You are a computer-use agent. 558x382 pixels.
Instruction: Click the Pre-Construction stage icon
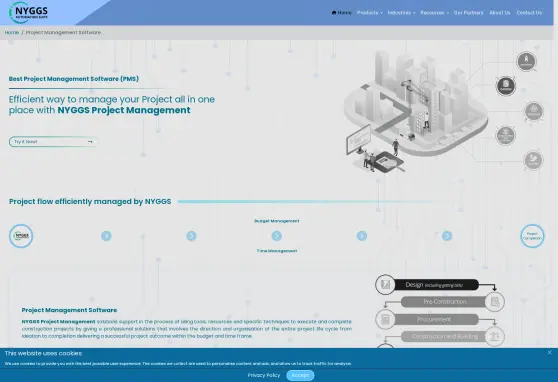click(495, 302)
